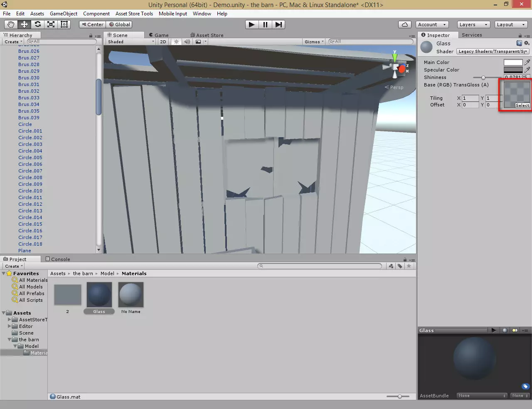The image size is (532, 409).
Task: Open the Cloud services icon
Action: click(404, 25)
